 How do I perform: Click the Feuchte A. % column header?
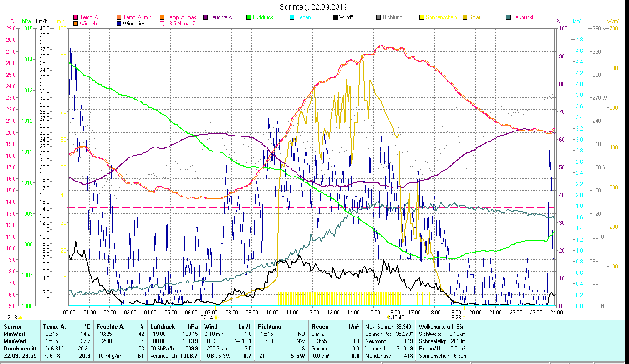120,327
